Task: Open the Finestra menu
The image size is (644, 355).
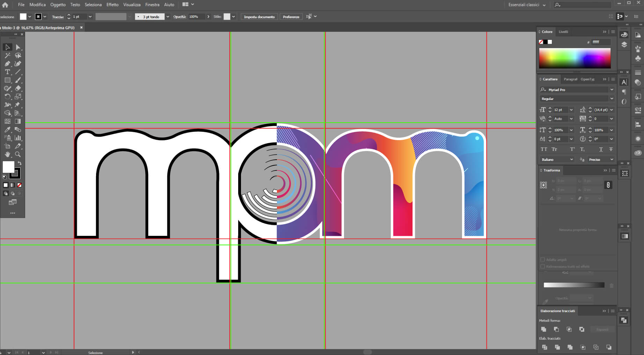Action: 152,5
